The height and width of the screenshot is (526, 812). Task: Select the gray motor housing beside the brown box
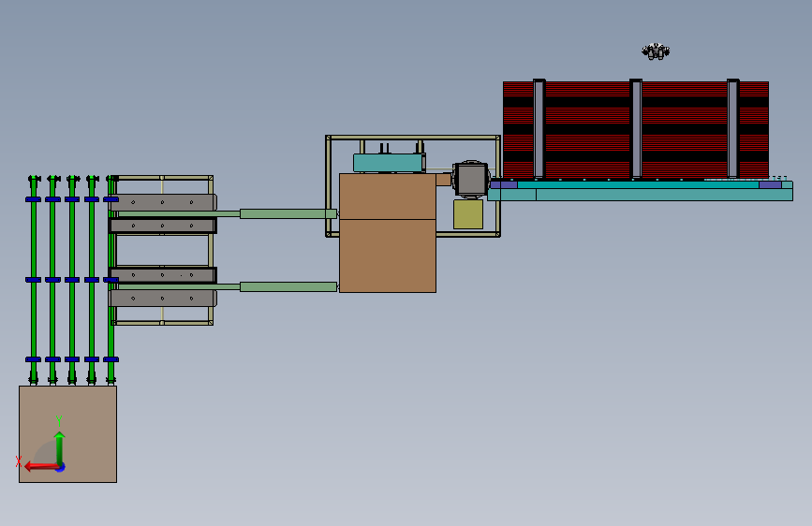470,179
